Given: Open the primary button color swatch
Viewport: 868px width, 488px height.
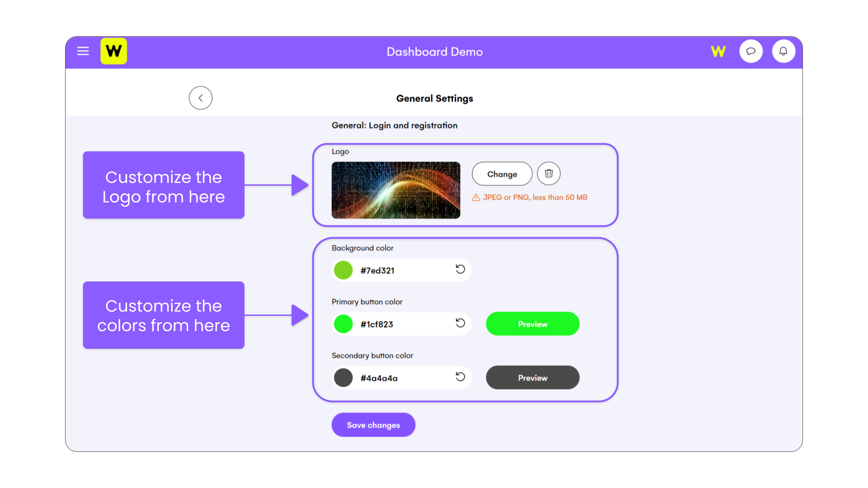Looking at the screenshot, I should coord(343,324).
